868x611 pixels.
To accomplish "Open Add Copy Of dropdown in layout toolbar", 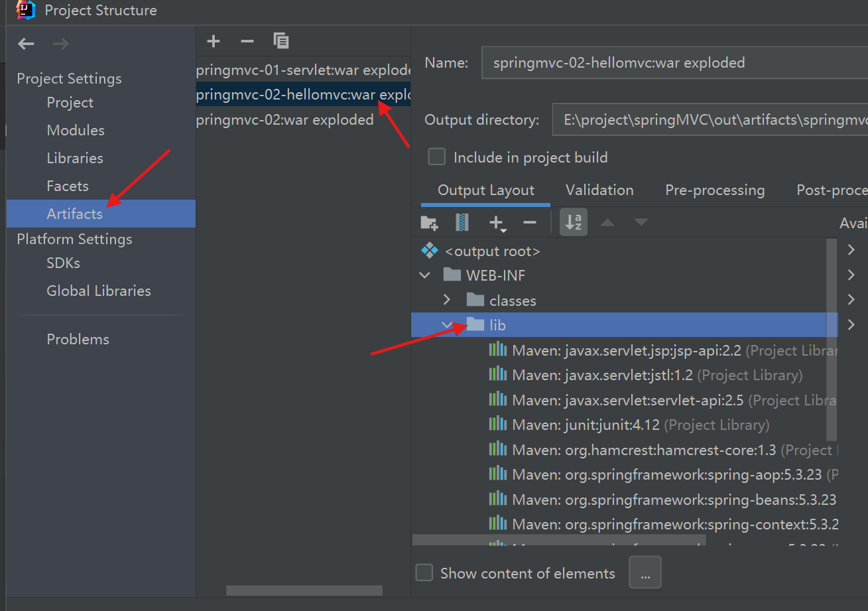I will point(497,224).
